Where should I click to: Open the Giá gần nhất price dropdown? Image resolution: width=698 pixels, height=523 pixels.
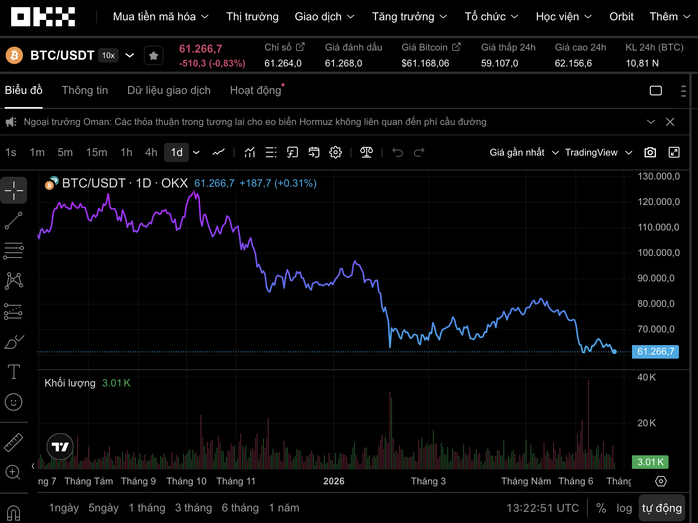524,153
